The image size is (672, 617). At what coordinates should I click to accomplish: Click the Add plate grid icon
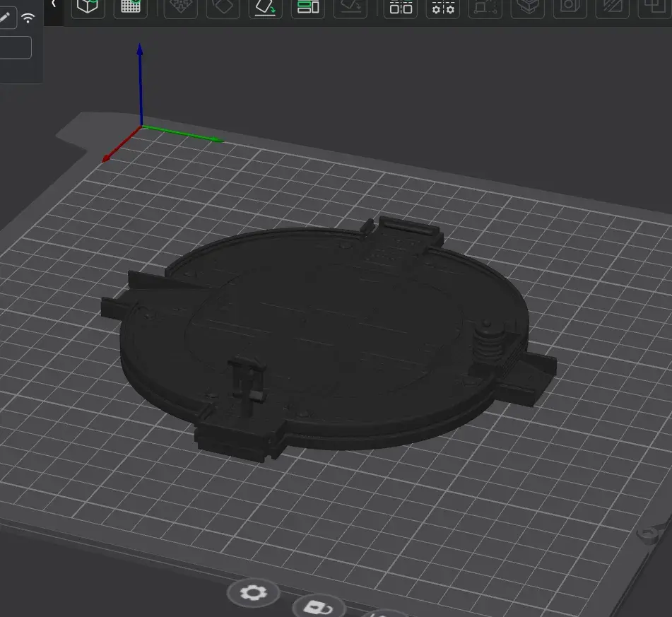point(131,6)
